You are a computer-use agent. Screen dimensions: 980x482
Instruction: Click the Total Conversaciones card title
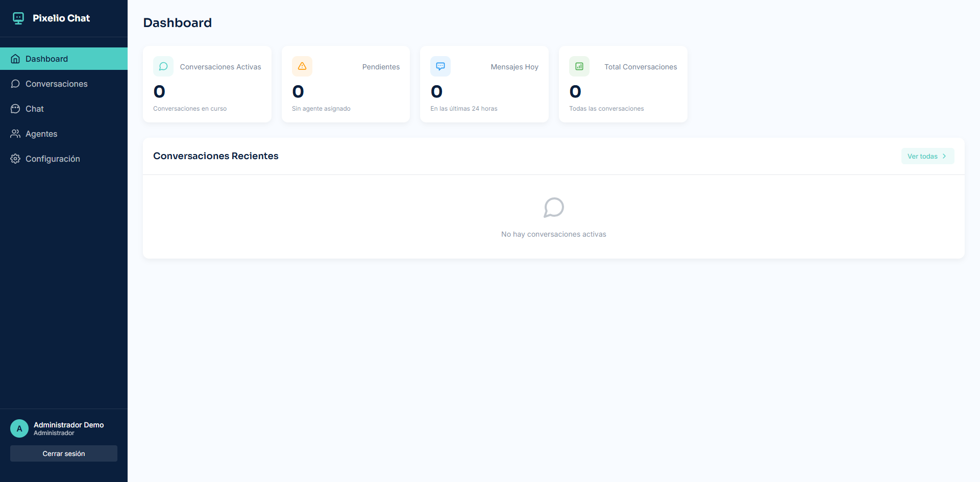[x=641, y=67]
